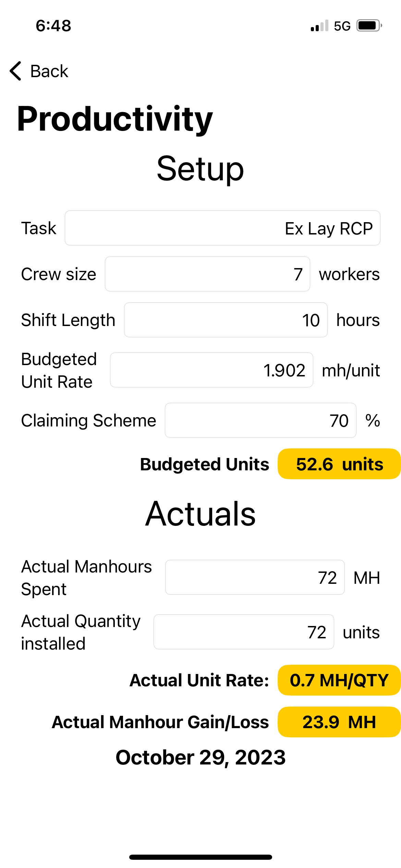401x868 pixels.
Task: Tap the Actual Manhour Gain/Loss result badge
Action: coord(339,722)
